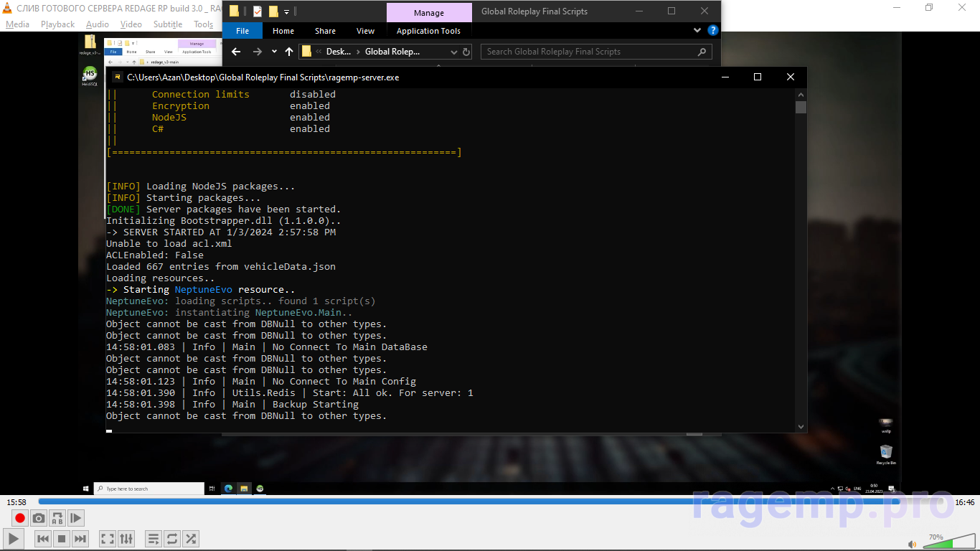Image resolution: width=980 pixels, height=551 pixels.
Task: Go back in dark explorer navigation
Action: [236, 52]
